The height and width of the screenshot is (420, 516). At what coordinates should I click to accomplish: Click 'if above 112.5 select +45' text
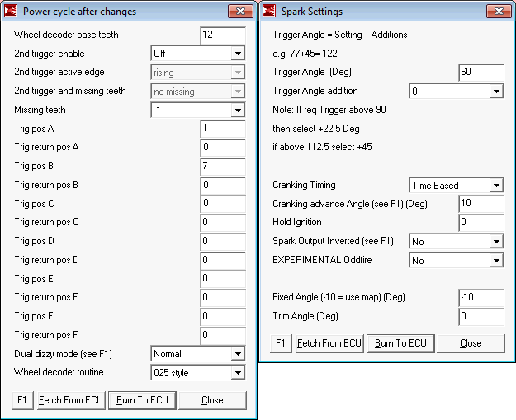[x=322, y=147]
